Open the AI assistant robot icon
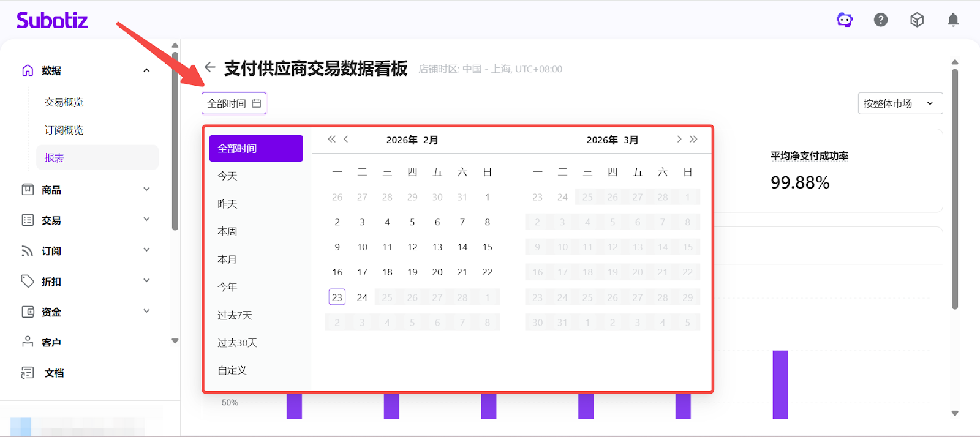This screenshot has width=980, height=437. 845,20
